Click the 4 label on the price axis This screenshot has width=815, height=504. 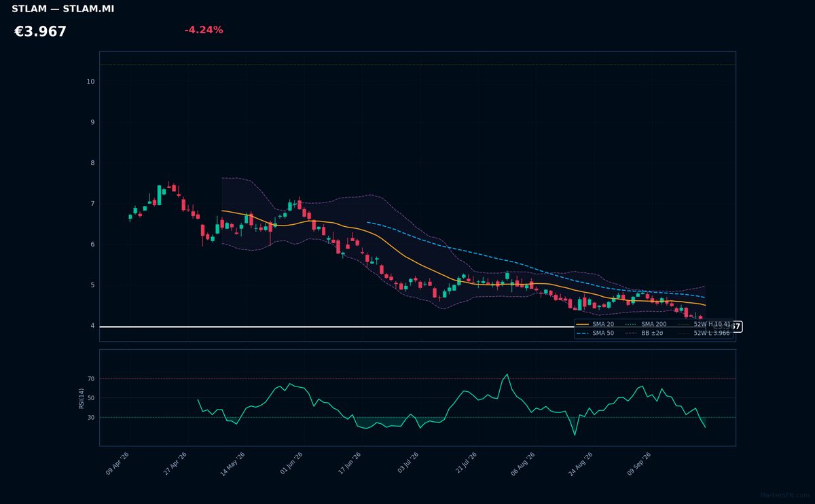pyautogui.click(x=92, y=326)
